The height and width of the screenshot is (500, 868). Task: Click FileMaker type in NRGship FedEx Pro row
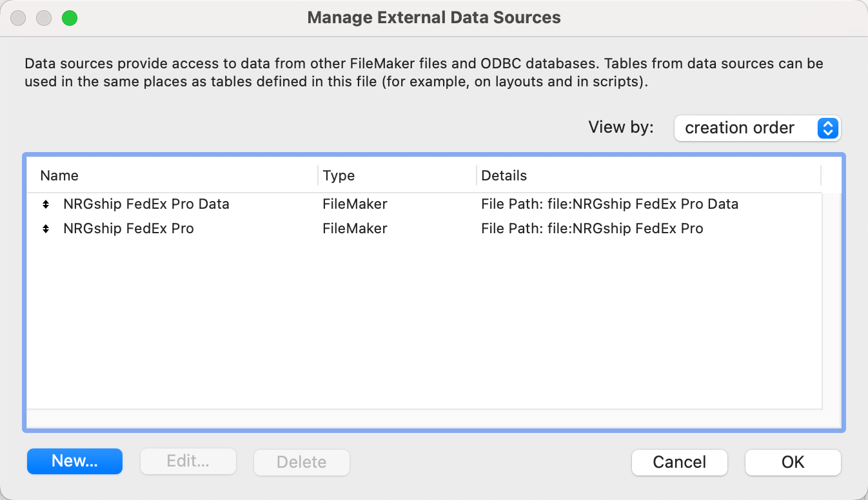tap(355, 229)
